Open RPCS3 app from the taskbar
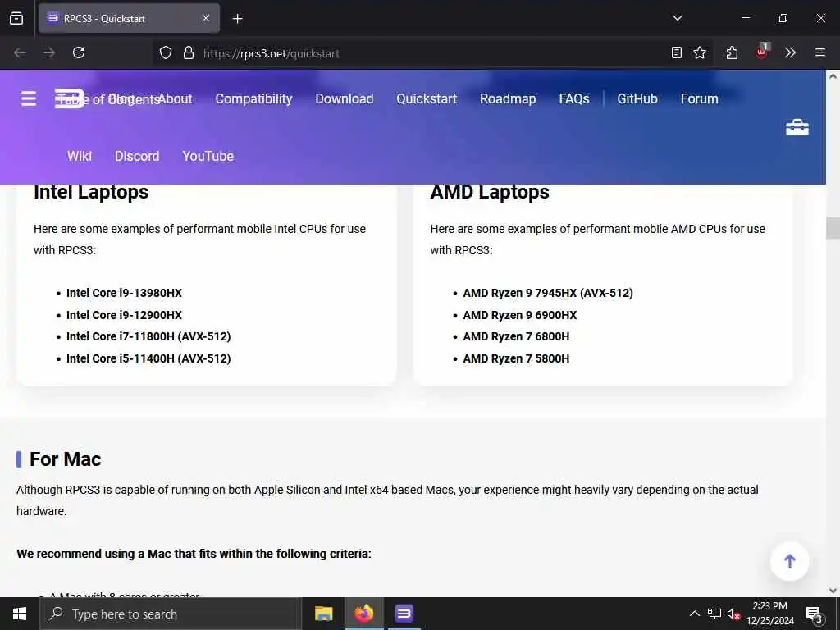 tap(404, 614)
